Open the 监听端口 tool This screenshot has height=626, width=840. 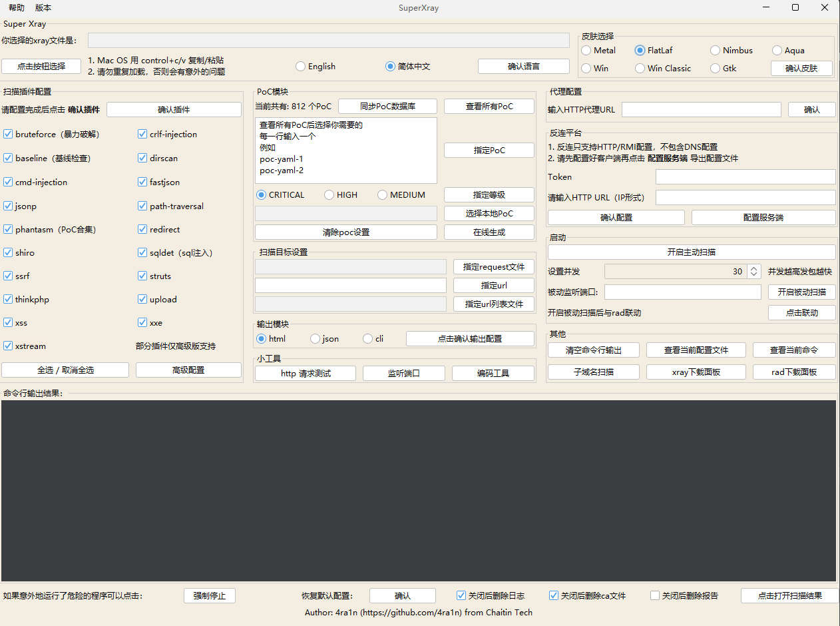[x=404, y=374]
